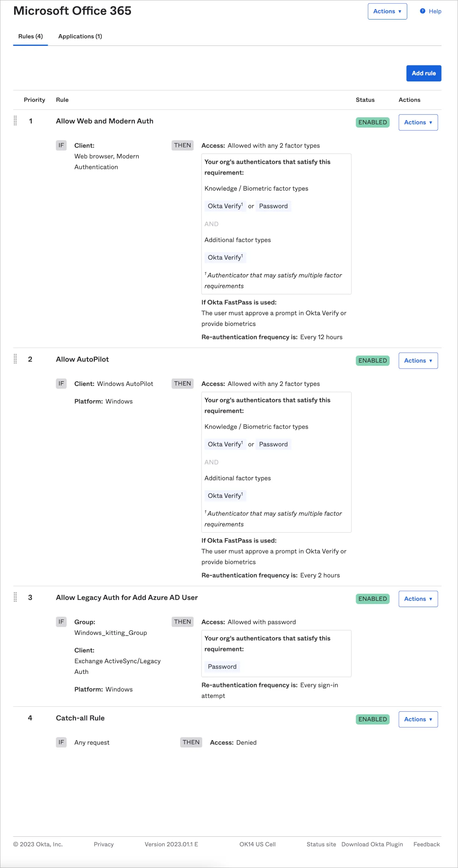Click the Help question mark icon
The width and height of the screenshot is (458, 868).
[x=423, y=11]
